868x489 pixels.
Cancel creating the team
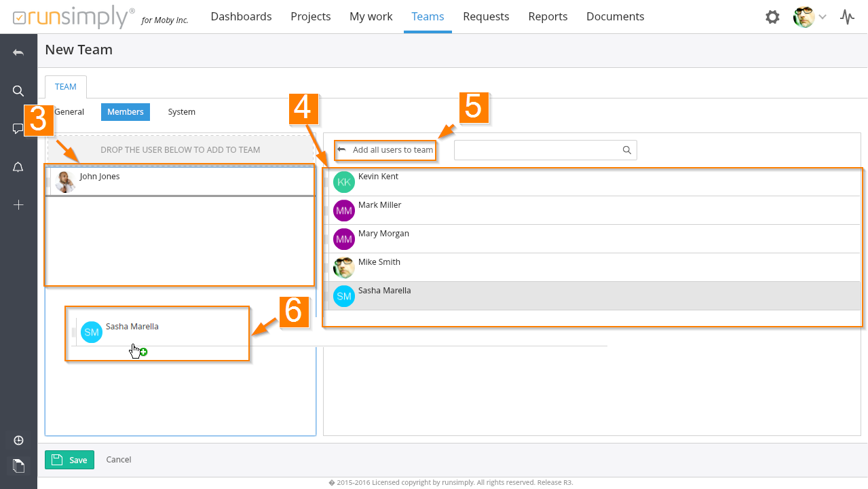[x=119, y=460]
